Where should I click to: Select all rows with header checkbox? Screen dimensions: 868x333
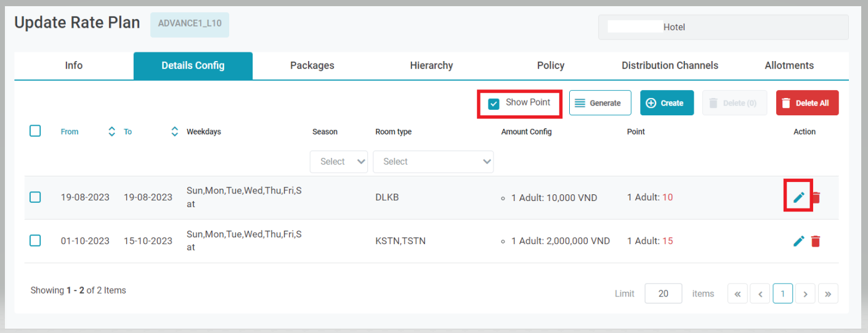pyautogui.click(x=35, y=131)
